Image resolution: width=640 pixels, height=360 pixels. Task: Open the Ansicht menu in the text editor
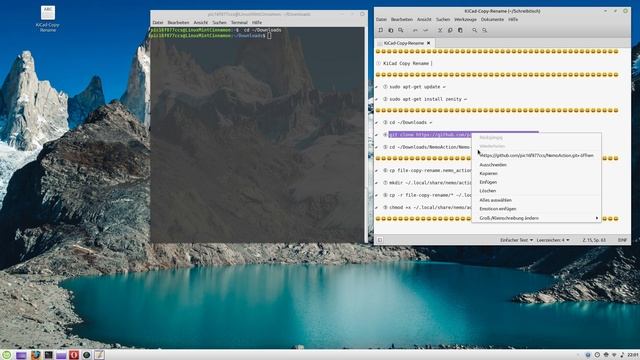coord(424,19)
